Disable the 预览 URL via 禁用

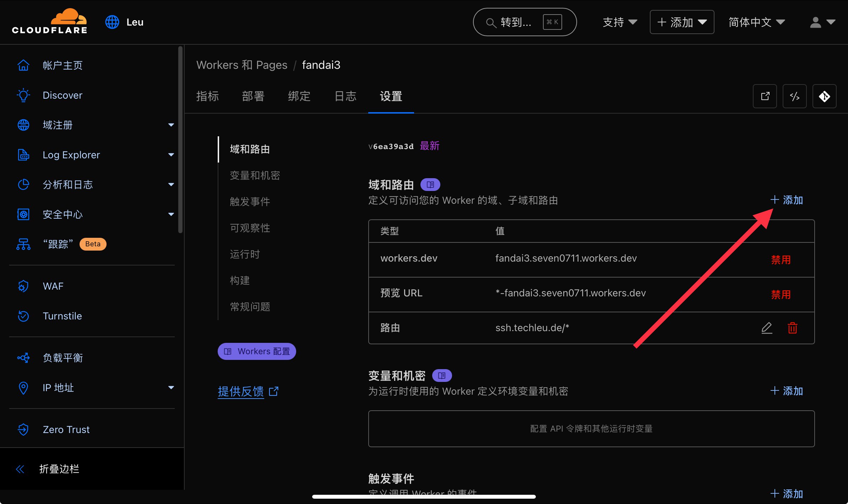point(781,295)
